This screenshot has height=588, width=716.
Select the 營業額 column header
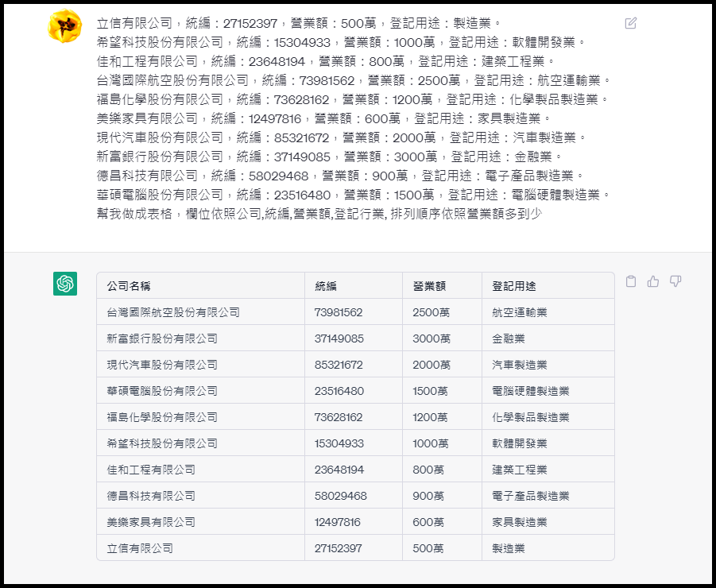click(442, 286)
